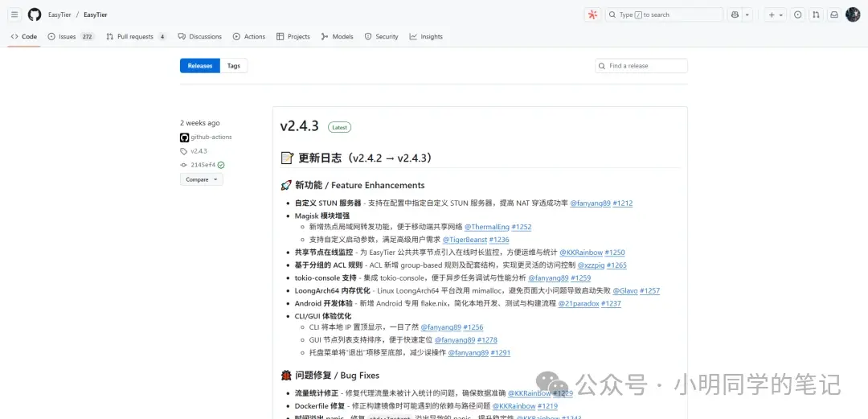Open @KKRainbow on Dockerfile line
Viewport: 868px width, 419px height.
click(514, 406)
